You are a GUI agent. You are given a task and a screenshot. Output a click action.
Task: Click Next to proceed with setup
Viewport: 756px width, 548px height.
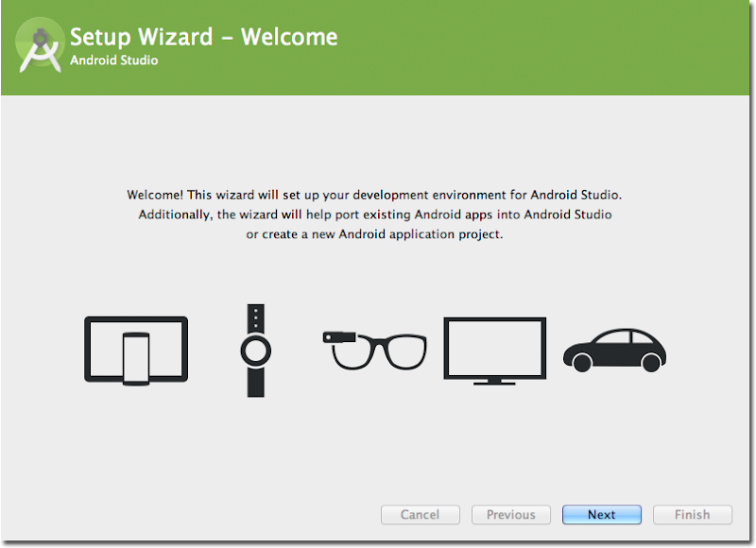[601, 514]
